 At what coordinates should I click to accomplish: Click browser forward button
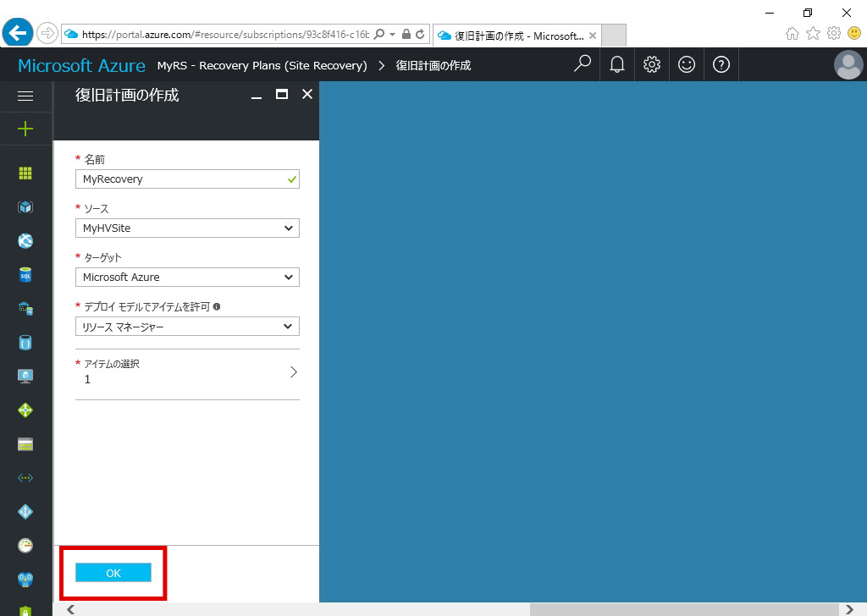click(x=47, y=33)
